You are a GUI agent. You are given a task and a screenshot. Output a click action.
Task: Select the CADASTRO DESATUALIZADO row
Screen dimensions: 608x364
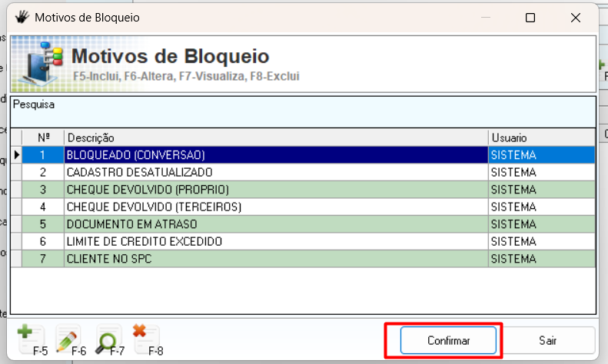[x=275, y=172]
